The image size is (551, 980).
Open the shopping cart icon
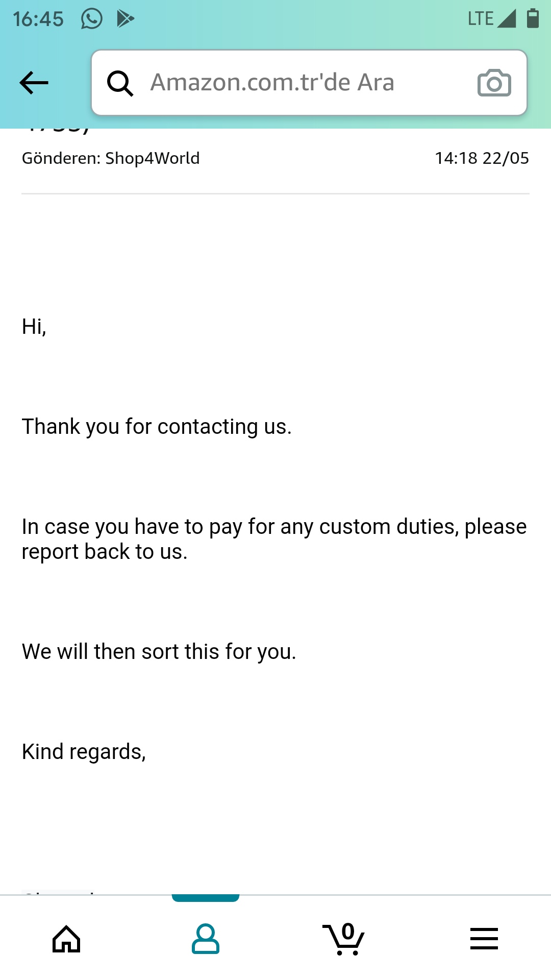coord(344,939)
